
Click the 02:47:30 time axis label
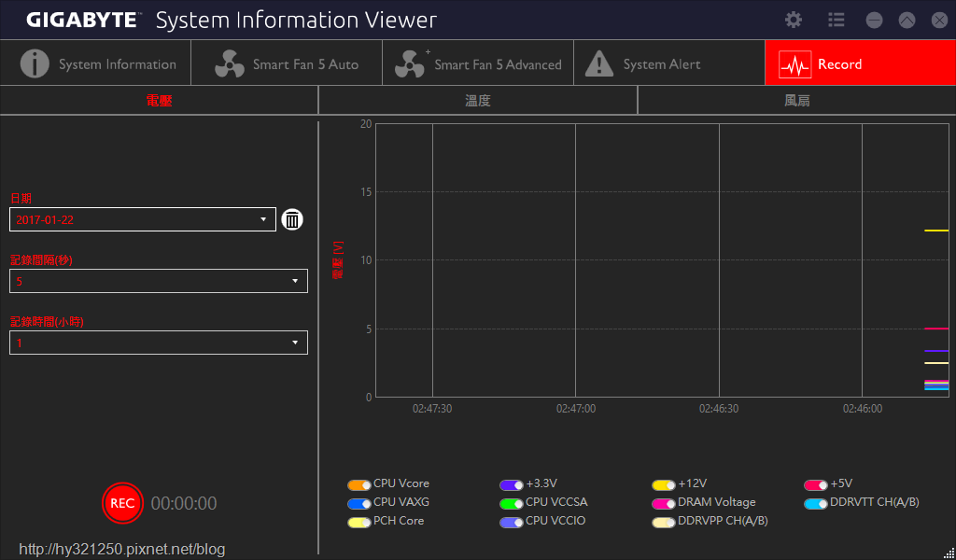click(432, 408)
